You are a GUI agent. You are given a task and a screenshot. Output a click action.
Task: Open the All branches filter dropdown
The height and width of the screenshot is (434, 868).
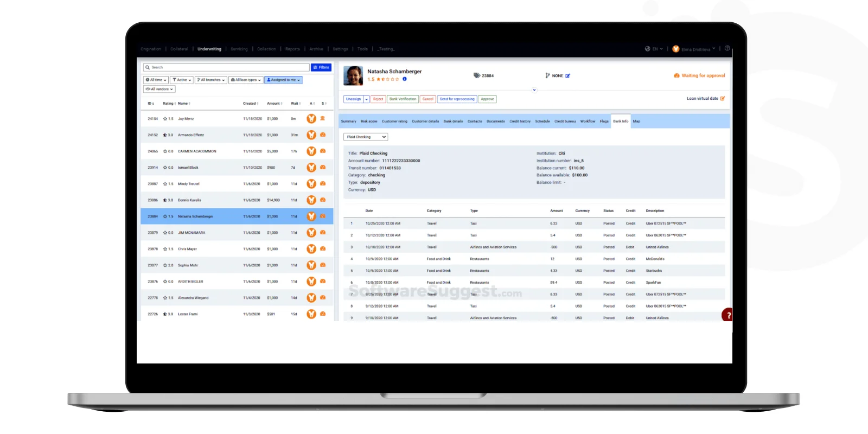(x=211, y=80)
